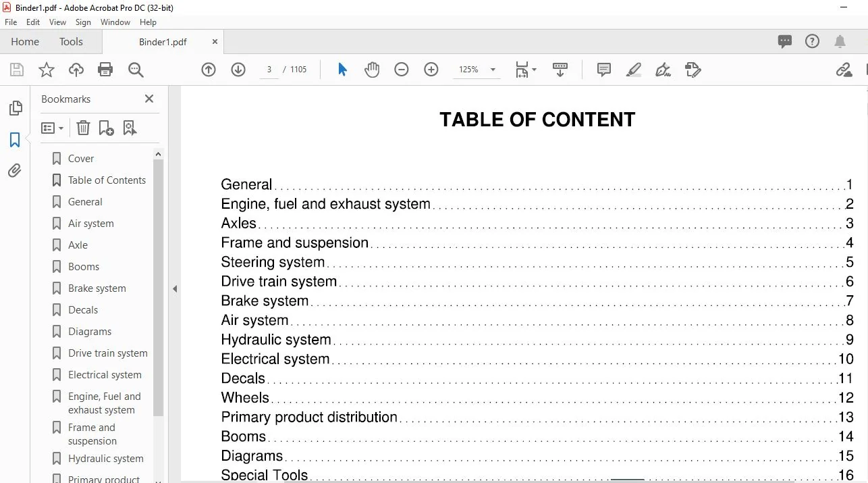Go to the previous page with the up arrow

tap(209, 70)
